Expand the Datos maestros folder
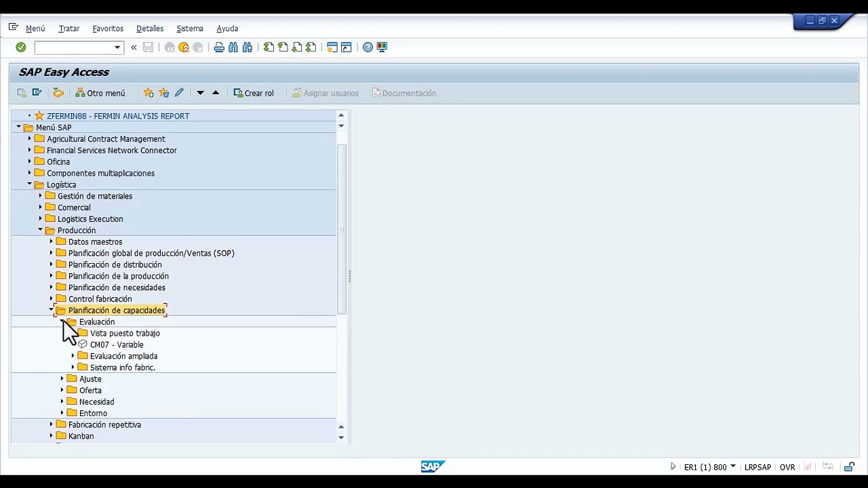Screen dimensions: 868x488 click(52, 242)
